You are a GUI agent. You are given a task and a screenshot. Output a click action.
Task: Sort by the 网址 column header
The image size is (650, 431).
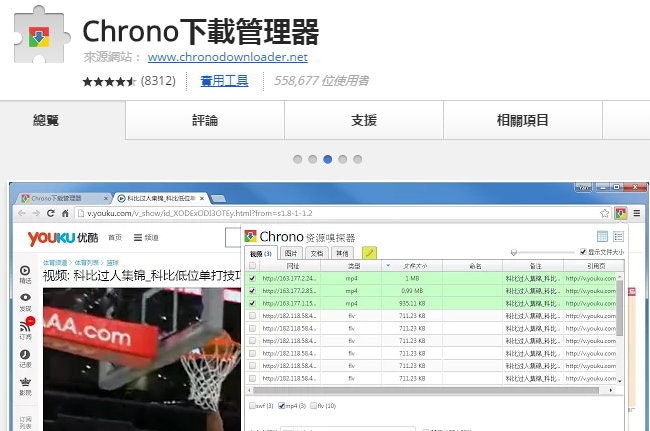pos(292,266)
